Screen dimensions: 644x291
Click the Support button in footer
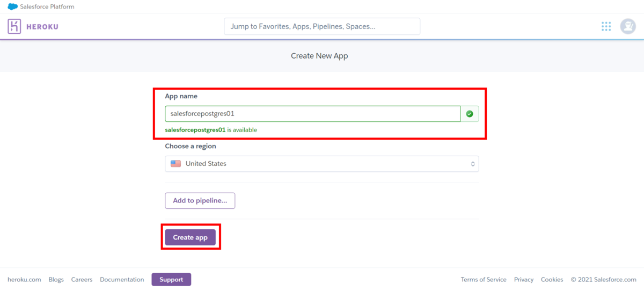(171, 279)
